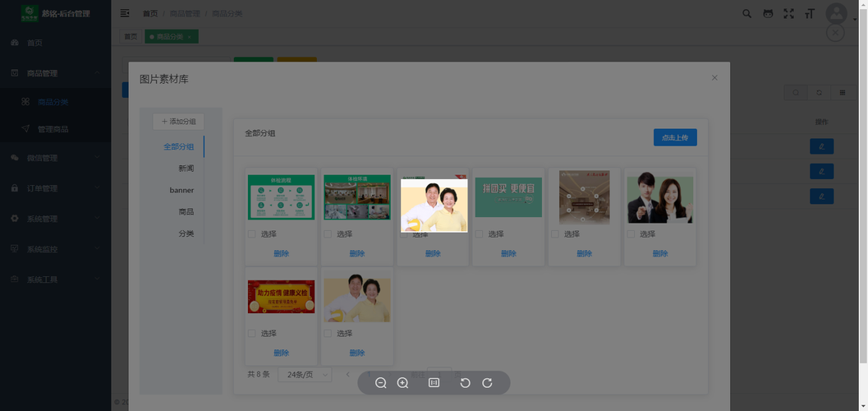Viewport: 868px width, 411px height.
Task: Open 管理商品 in the sidebar
Action: tap(55, 129)
